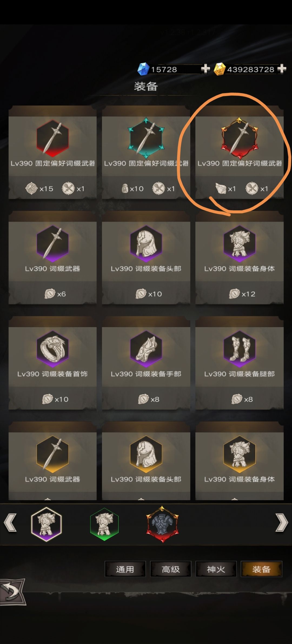Filter by red ornate quality armor icon

162,524
